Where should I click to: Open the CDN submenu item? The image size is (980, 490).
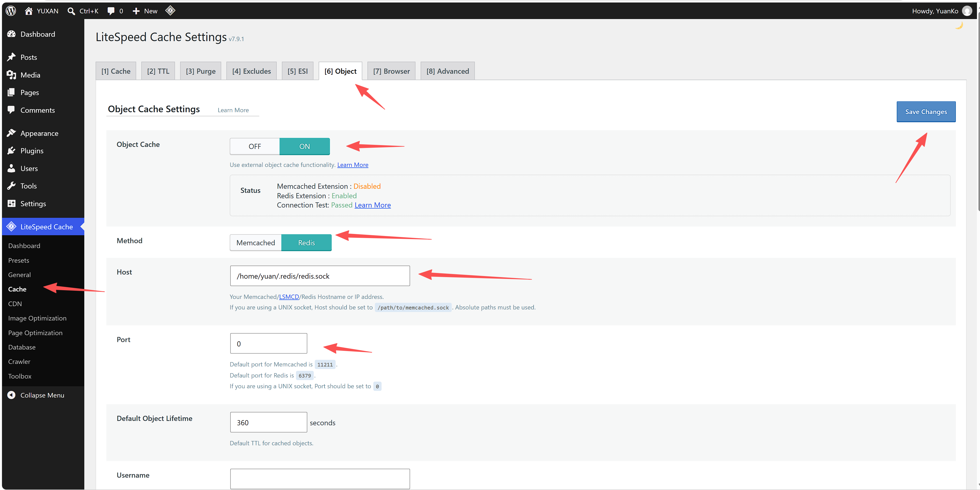(x=15, y=304)
